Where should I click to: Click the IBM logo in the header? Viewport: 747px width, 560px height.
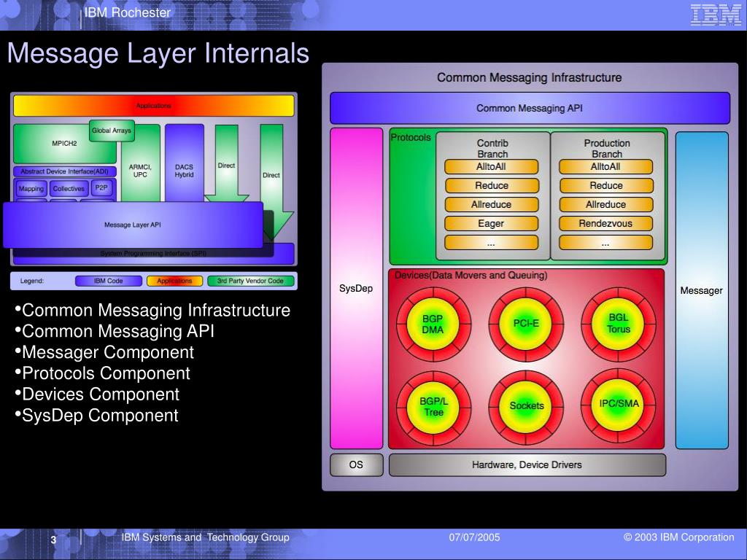(715, 15)
